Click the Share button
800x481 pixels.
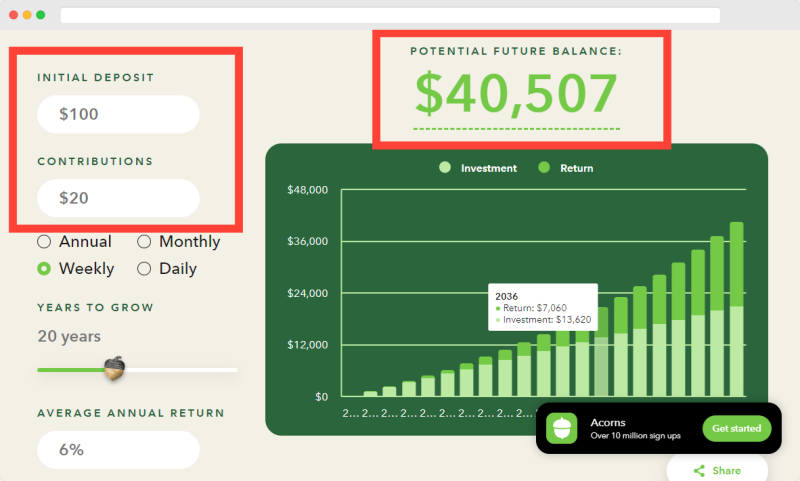[x=717, y=469]
